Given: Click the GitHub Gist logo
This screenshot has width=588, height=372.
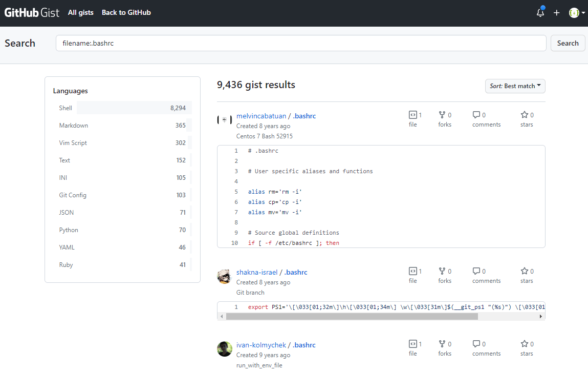Looking at the screenshot, I should pyautogui.click(x=32, y=13).
